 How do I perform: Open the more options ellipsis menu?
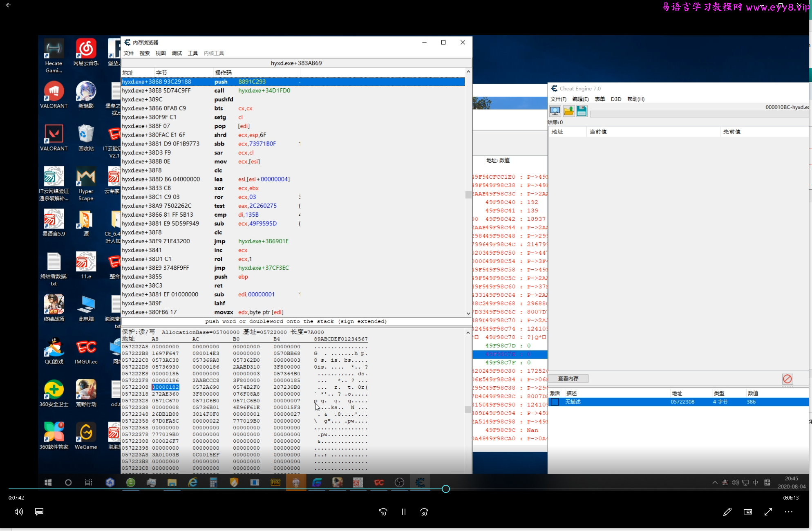[789, 512]
